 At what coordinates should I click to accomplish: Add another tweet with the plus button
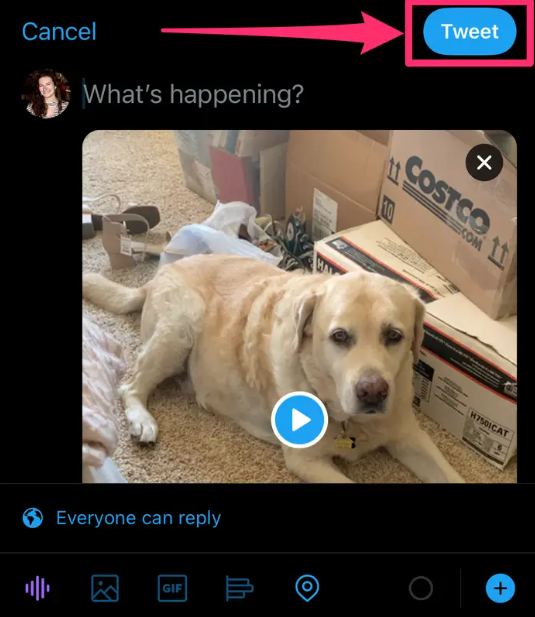[500, 589]
